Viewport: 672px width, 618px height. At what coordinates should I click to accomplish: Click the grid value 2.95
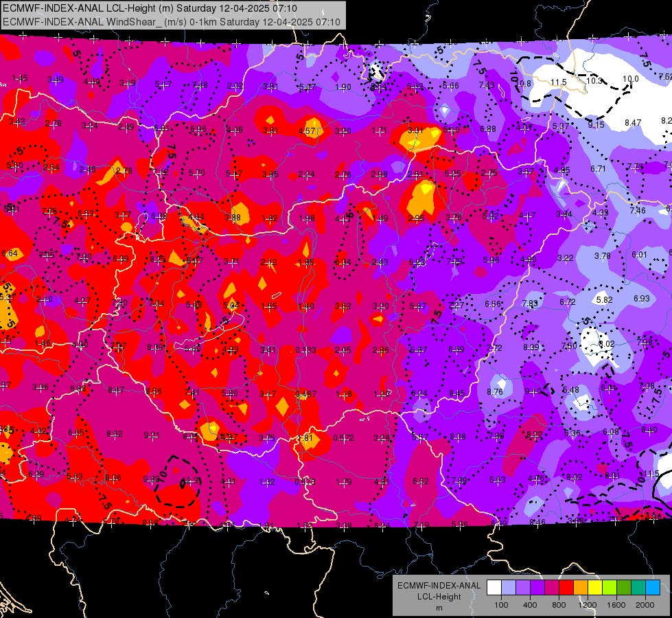coord(416,218)
